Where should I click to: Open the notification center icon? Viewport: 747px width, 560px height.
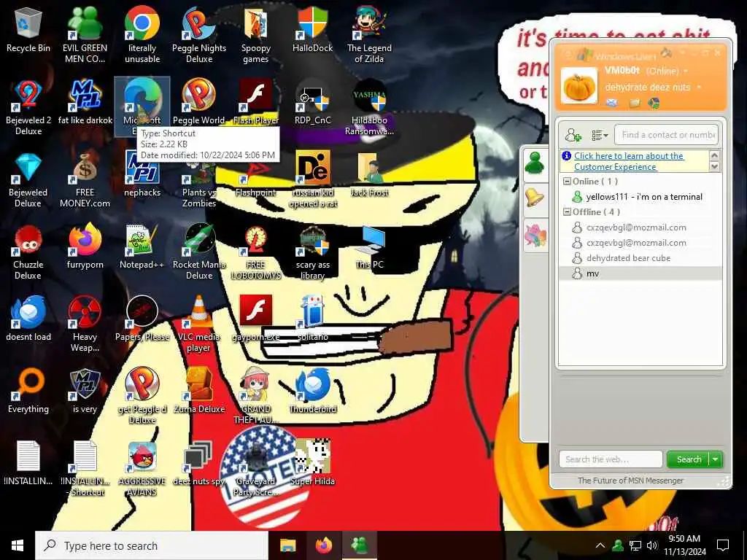pos(723,545)
